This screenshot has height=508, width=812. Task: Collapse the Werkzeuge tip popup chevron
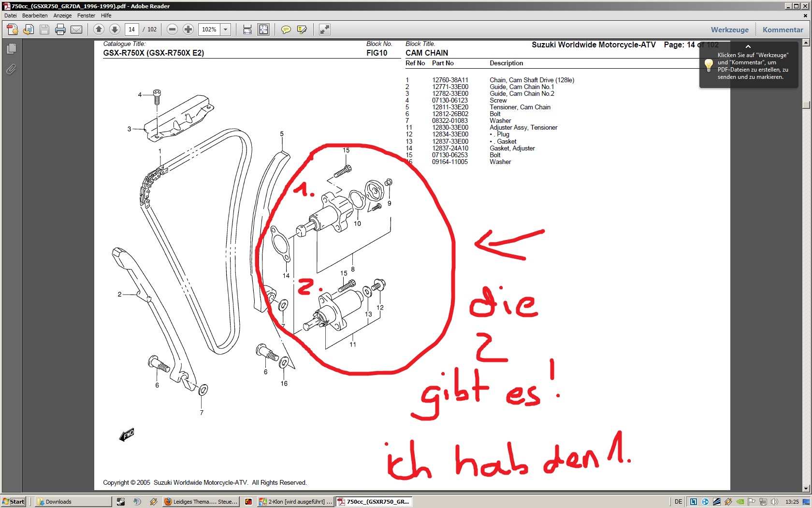pos(748,46)
